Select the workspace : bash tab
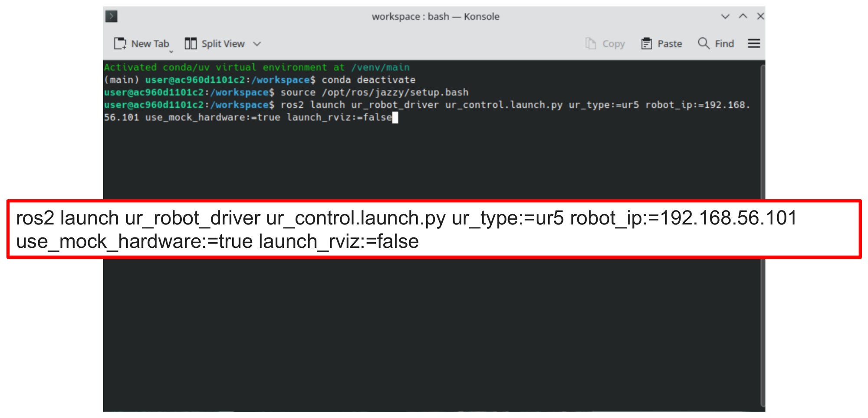 pyautogui.click(x=436, y=16)
